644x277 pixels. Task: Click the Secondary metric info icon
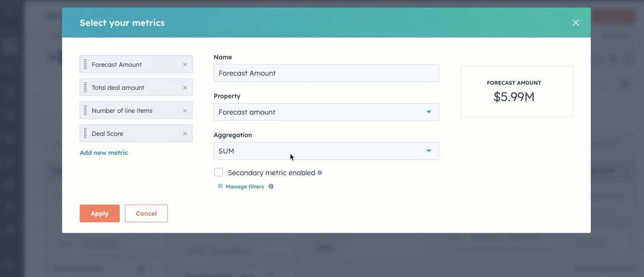click(x=320, y=173)
